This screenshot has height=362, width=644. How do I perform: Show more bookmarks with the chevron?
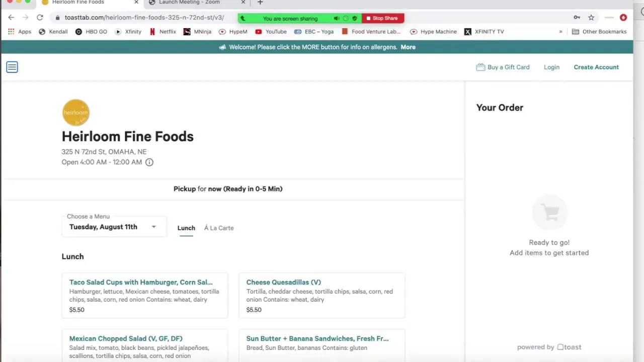tap(560, 32)
